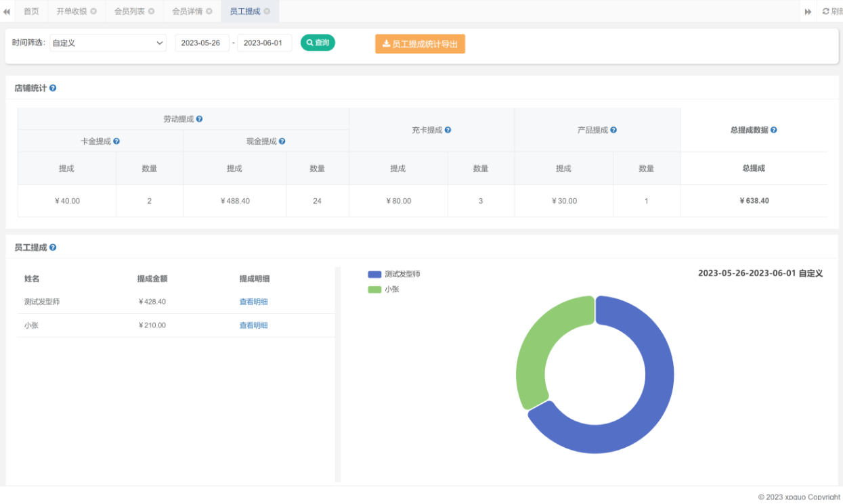
Task: Click employee name 小张 in table
Action: (31, 325)
